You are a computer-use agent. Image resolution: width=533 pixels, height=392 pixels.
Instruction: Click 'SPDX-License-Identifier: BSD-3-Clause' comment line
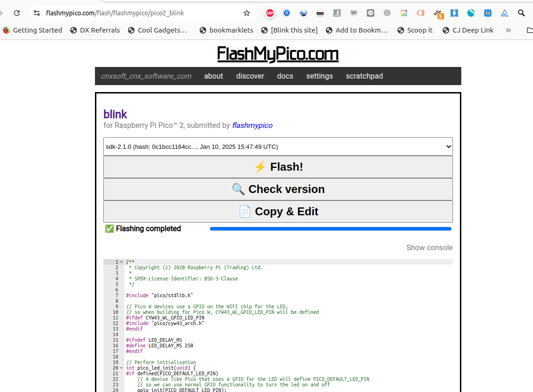pyautogui.click(x=186, y=279)
